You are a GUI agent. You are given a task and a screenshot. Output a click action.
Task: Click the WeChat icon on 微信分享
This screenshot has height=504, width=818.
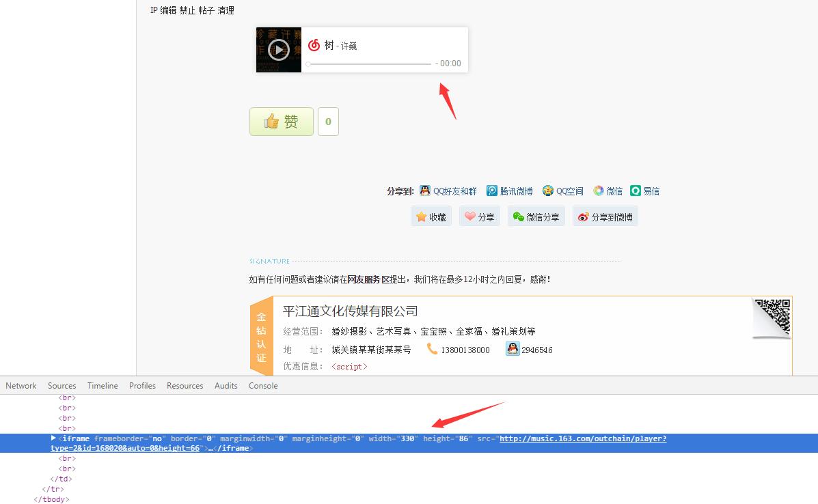pos(519,216)
